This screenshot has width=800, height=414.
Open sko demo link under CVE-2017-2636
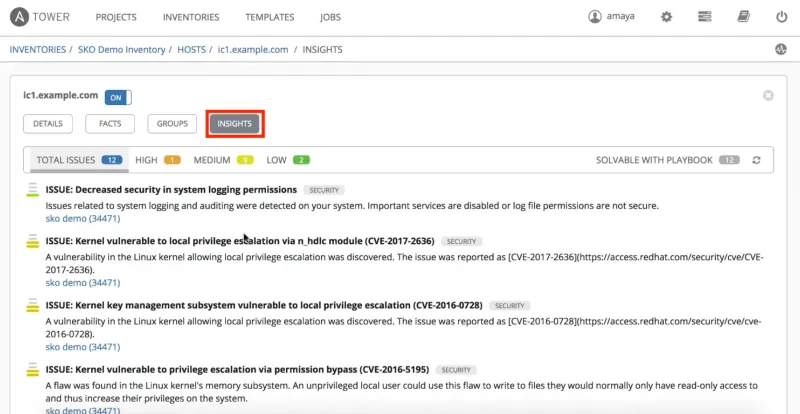pyautogui.click(x=83, y=283)
